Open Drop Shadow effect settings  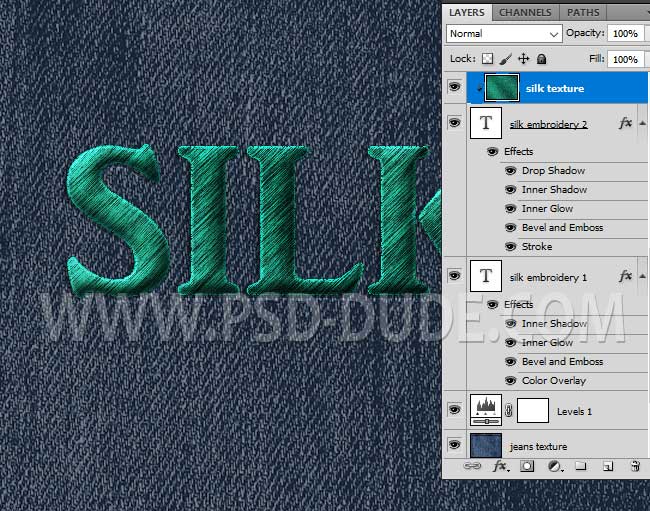coord(553,171)
